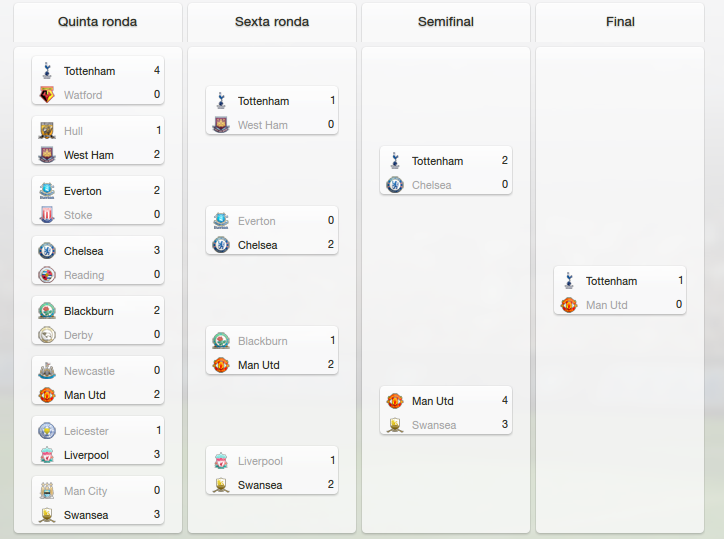Viewport: 724px width, 539px height.
Task: Click the Newcastle crest icon
Action: (x=47, y=371)
